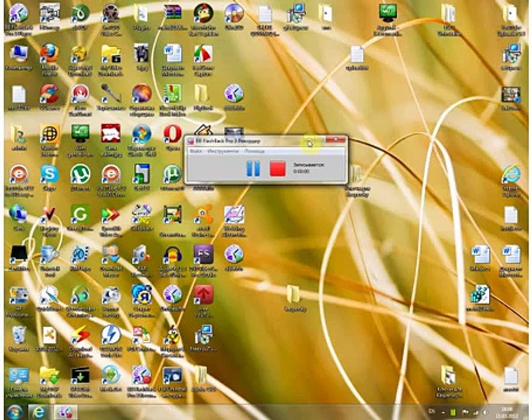Open the taskbar clock and date
Screen dimensions: 532x420
click(x=506, y=412)
